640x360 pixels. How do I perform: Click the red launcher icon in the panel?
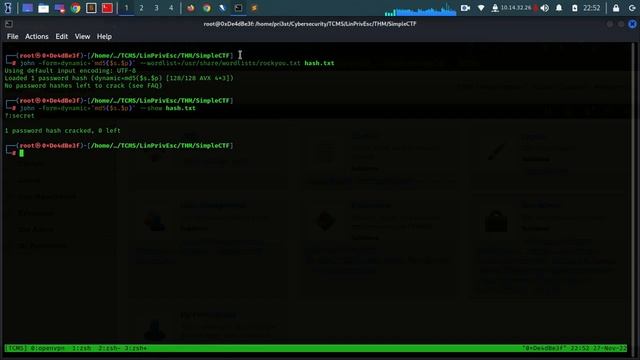[107, 8]
